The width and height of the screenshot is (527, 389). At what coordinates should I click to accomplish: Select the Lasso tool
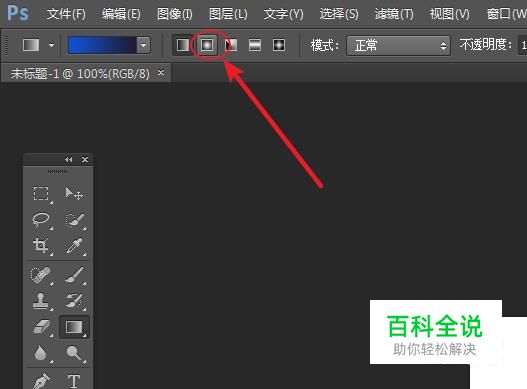coord(41,220)
